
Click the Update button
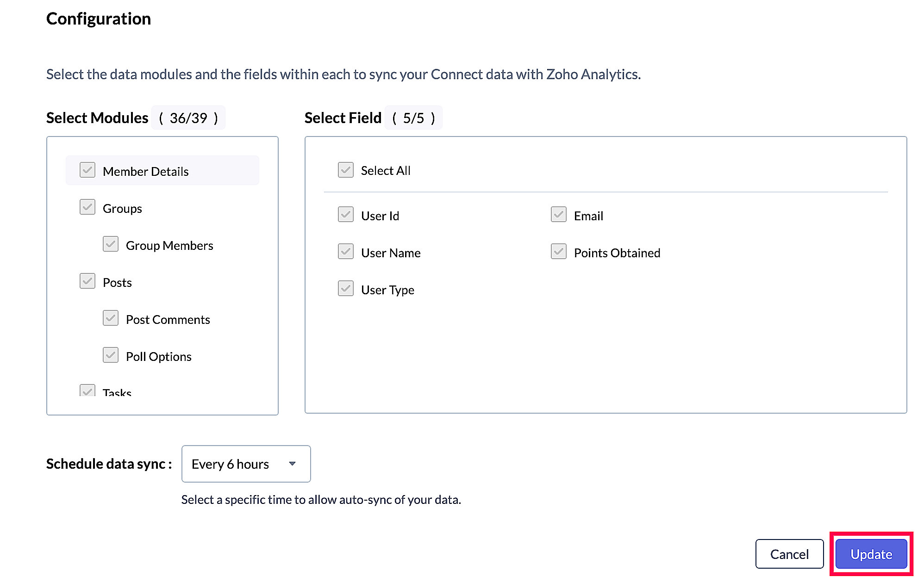pyautogui.click(x=871, y=554)
